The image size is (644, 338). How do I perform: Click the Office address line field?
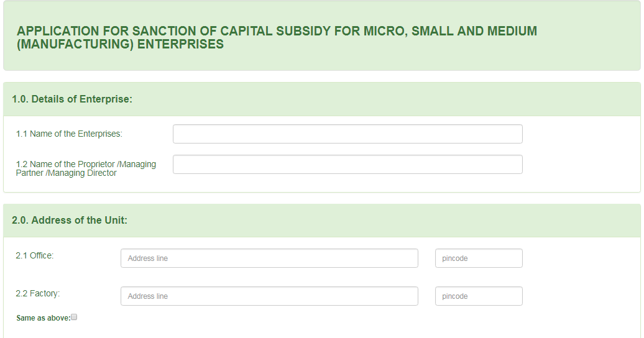pyautogui.click(x=269, y=258)
